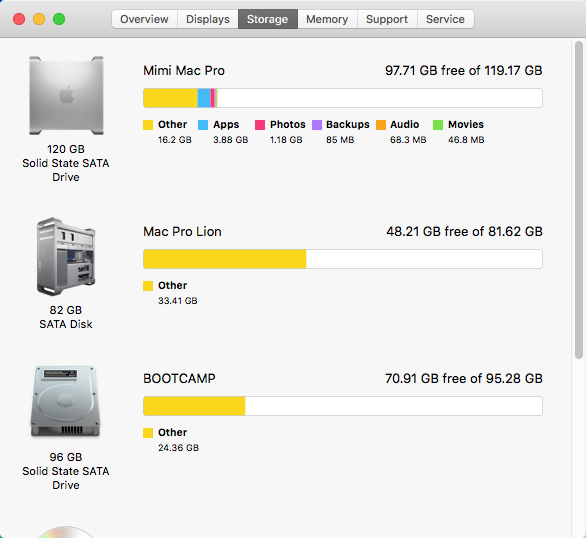Image resolution: width=586 pixels, height=538 pixels.
Task: Click the green Movies legend swatch
Action: tap(438, 125)
